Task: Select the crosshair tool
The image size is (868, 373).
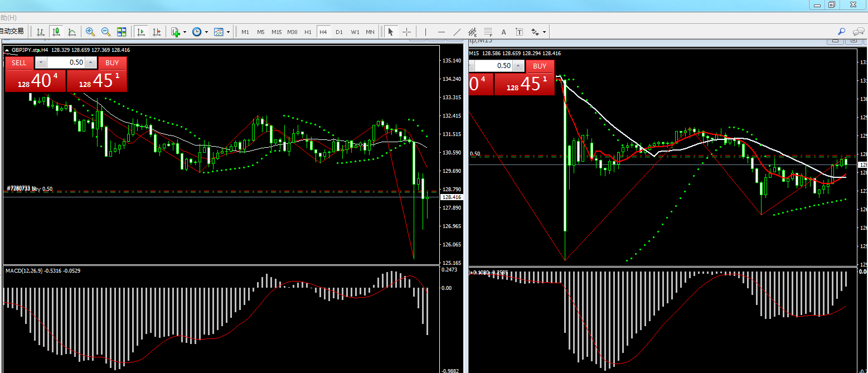Action: coord(407,32)
